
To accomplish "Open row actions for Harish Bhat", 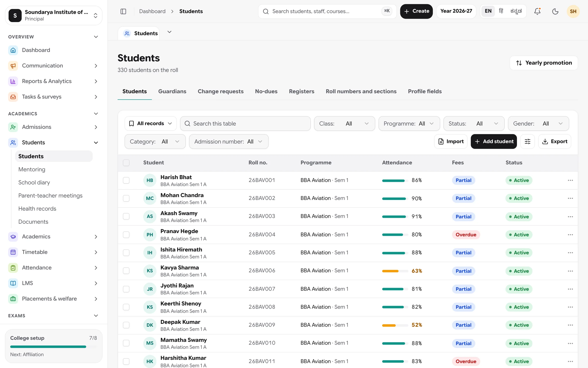I will pyautogui.click(x=570, y=180).
